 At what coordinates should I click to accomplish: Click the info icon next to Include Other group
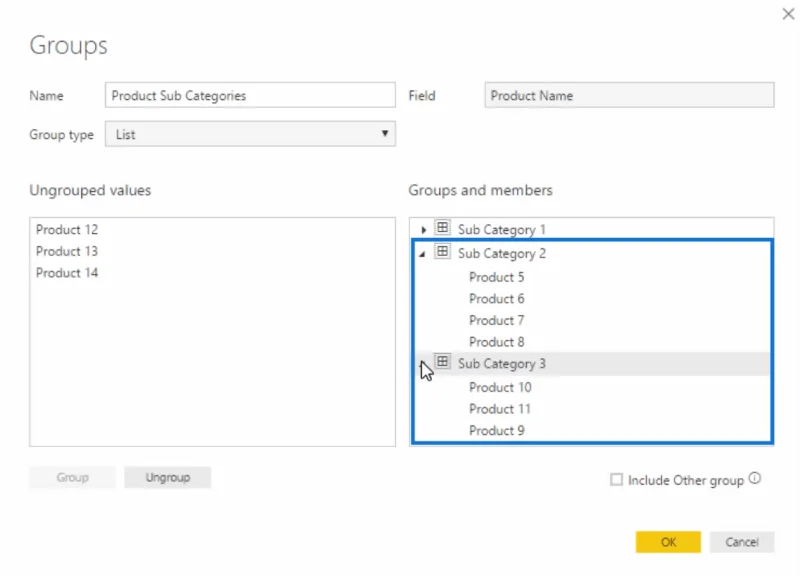[x=755, y=479]
